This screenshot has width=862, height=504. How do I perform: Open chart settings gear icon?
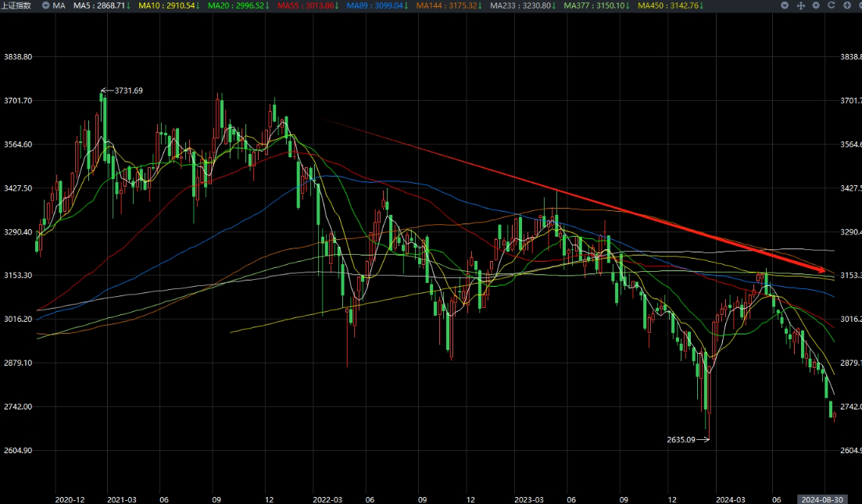(x=816, y=5)
